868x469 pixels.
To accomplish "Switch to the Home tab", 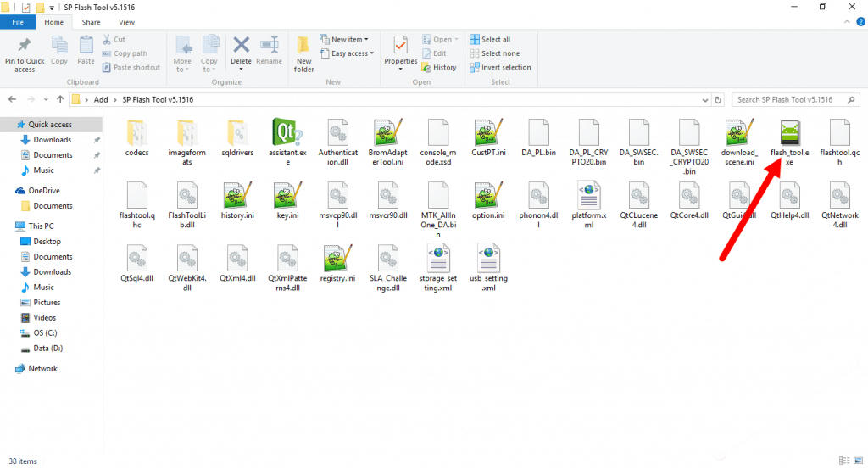I will [x=53, y=22].
